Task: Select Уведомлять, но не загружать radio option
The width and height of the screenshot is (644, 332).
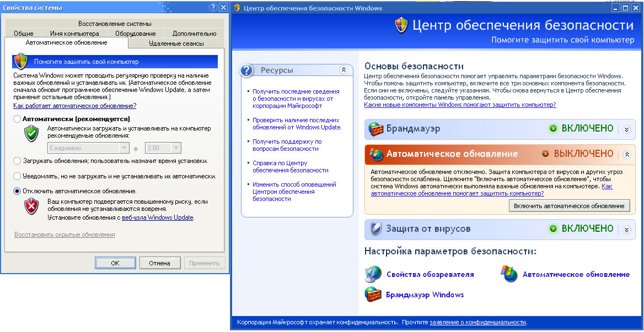Action: click(x=17, y=176)
